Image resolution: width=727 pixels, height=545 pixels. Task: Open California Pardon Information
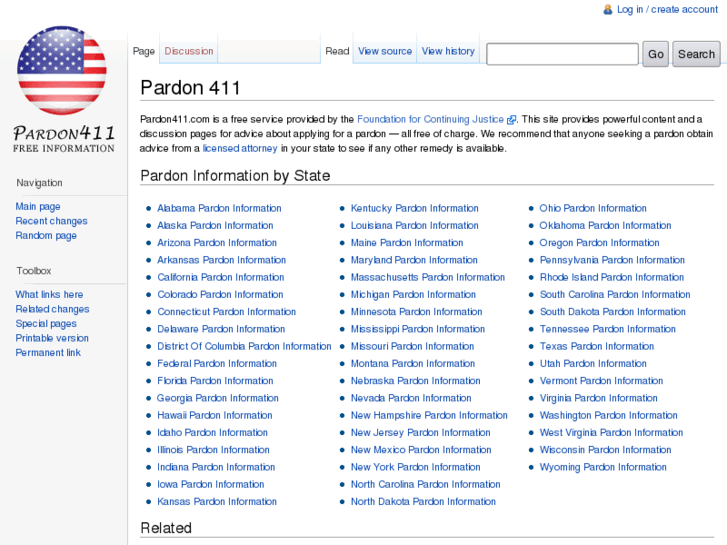(x=221, y=277)
